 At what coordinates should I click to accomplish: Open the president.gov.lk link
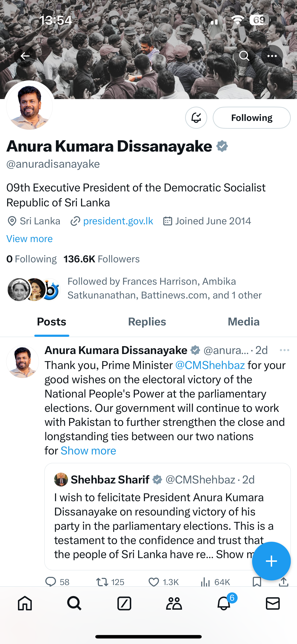(118, 221)
